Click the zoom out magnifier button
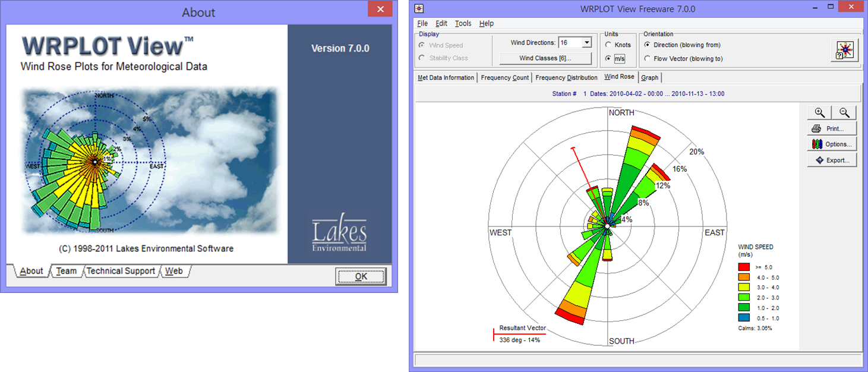Viewport: 868px width, 372px height. [x=844, y=113]
